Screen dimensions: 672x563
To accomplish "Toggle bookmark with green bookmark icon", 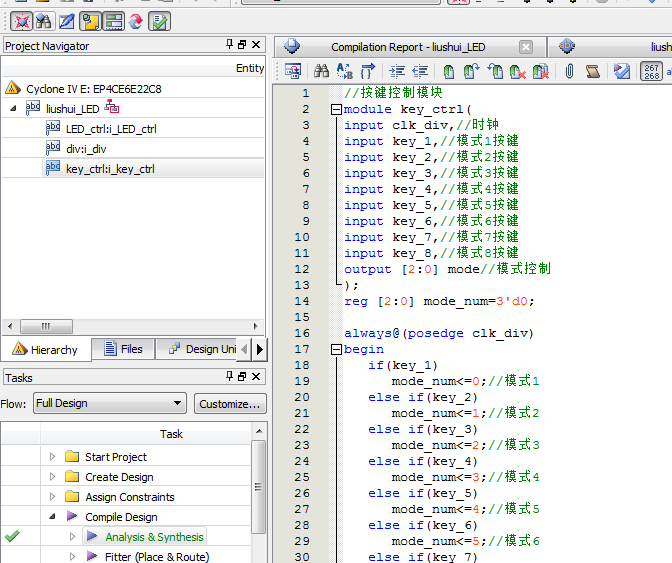I will click(449, 71).
